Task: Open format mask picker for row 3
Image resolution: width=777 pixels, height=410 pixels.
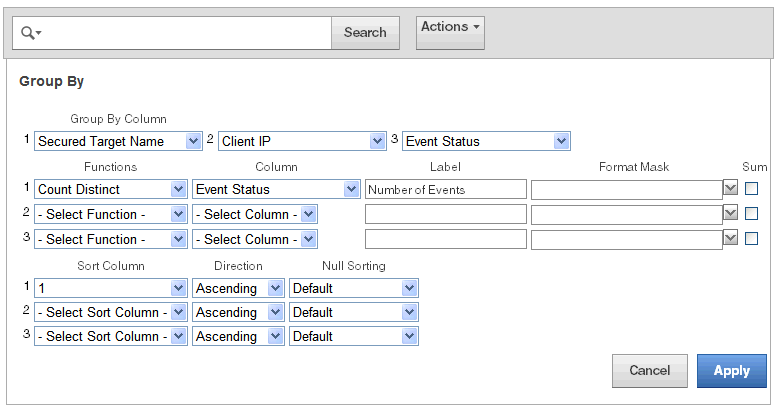Action: (x=730, y=238)
